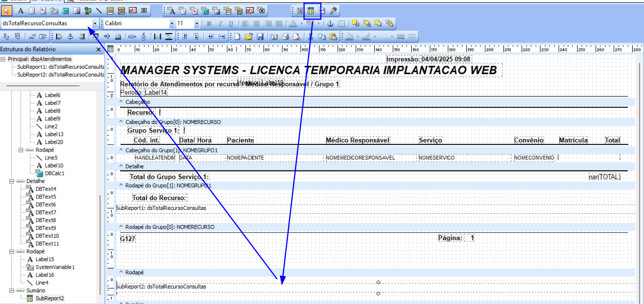644x304 pixels.
Task: Set text alignment to justified
Action: pyautogui.click(x=279, y=23)
